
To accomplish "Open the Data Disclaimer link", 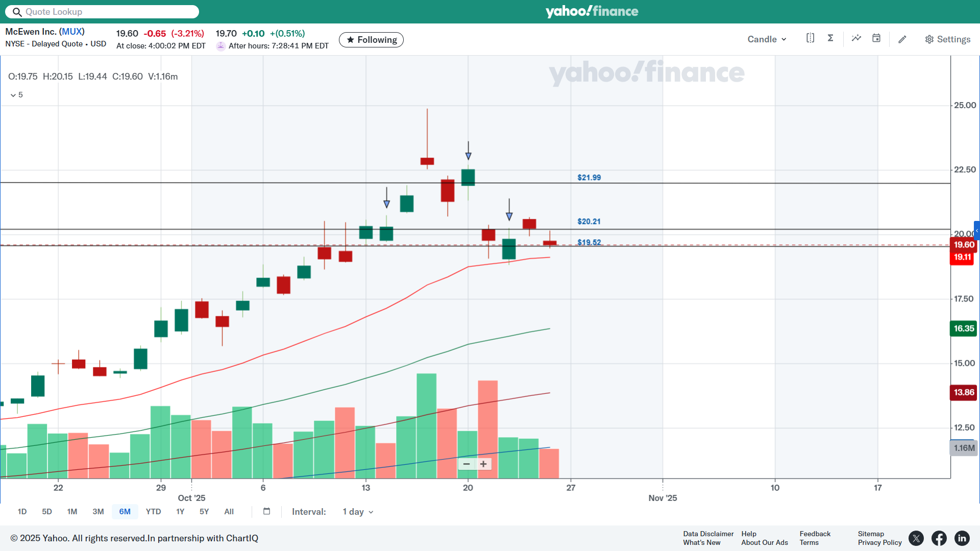I will coord(708,534).
